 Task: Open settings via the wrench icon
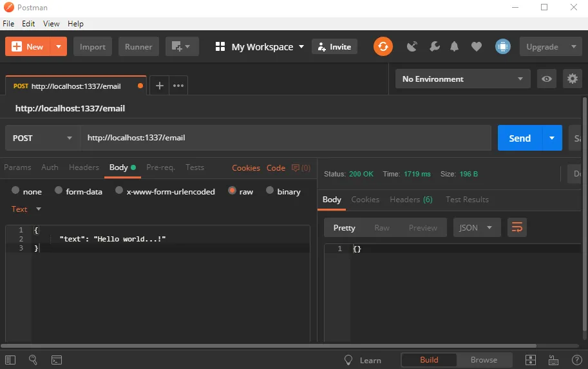435,46
